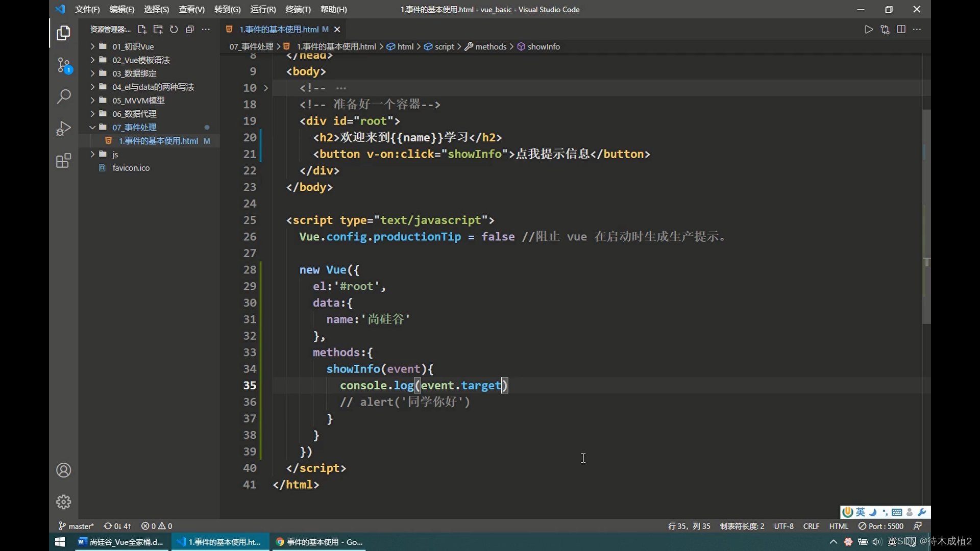Open the Accounts menu icon
This screenshot has width=980, height=551.
[63, 470]
